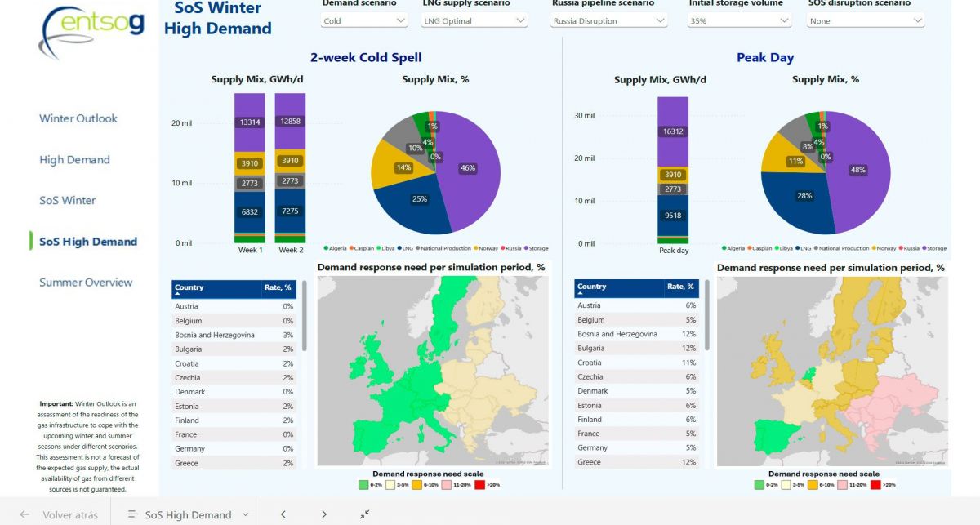Click the 46% storage slice of cold spell pie
The height and width of the screenshot is (525, 980).
tap(467, 168)
